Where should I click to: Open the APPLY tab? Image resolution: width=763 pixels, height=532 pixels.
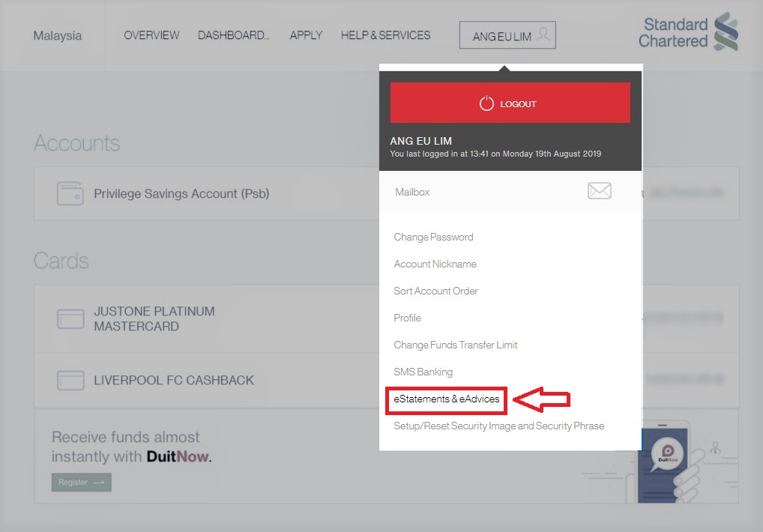[306, 35]
